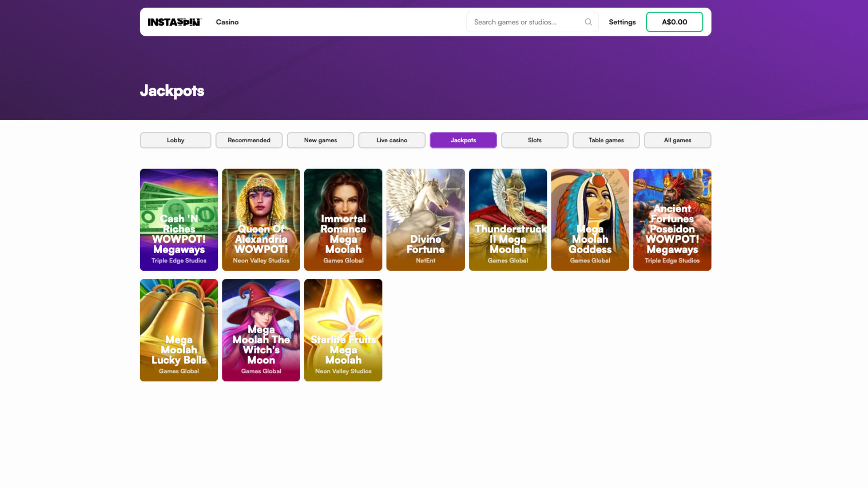Click the search magnifier icon
Screen dimensions: 868x488
coord(588,22)
